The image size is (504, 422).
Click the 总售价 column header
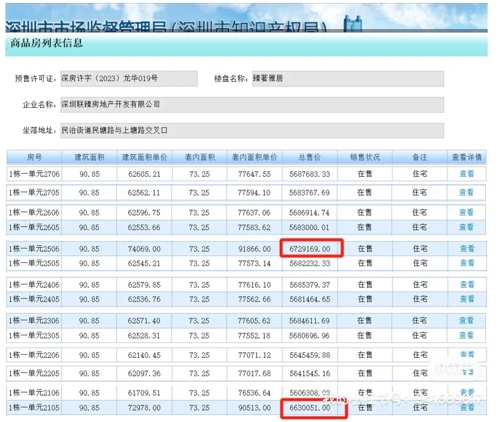pos(310,157)
